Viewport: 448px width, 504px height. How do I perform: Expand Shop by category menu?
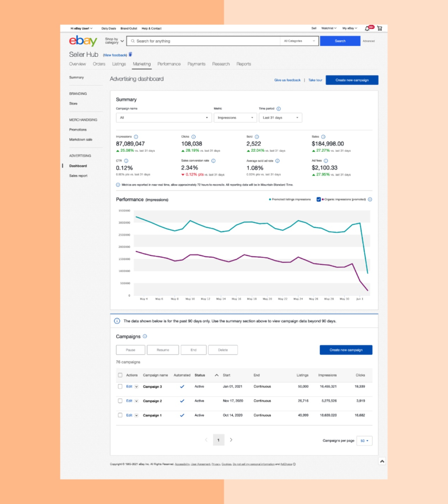(x=114, y=41)
